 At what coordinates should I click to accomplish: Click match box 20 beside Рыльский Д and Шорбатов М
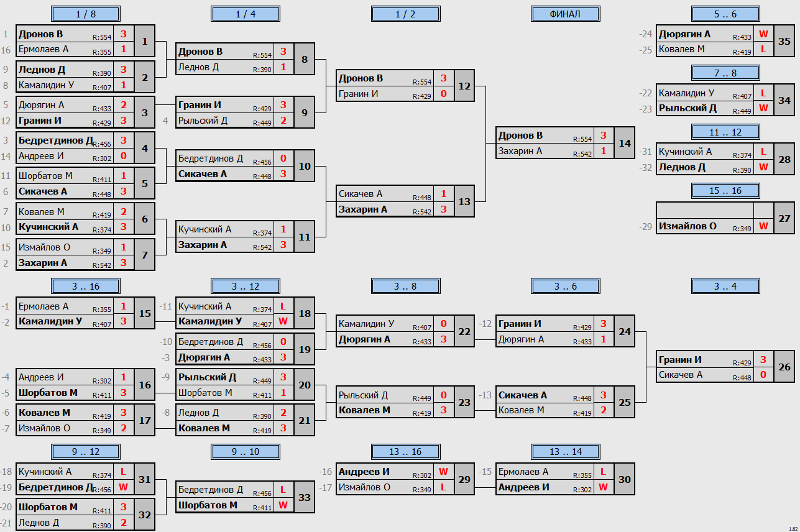point(305,385)
